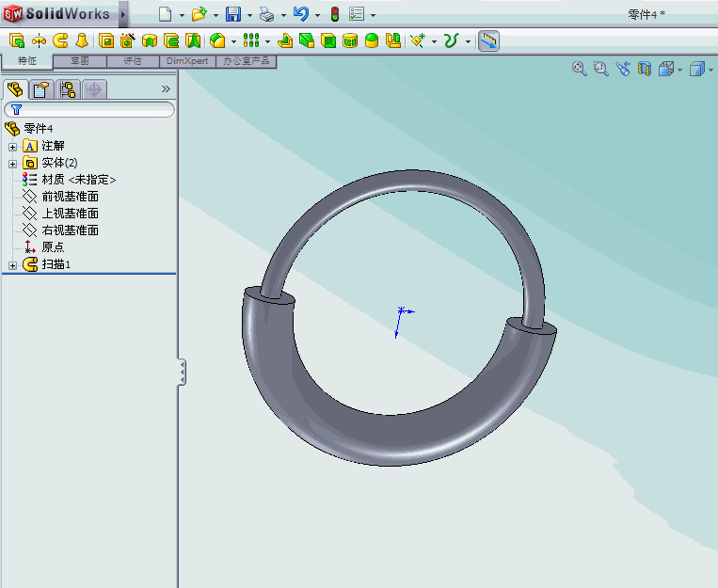Switch to the 特征 tab
Image resolution: width=718 pixels, height=588 pixels.
tap(27, 61)
